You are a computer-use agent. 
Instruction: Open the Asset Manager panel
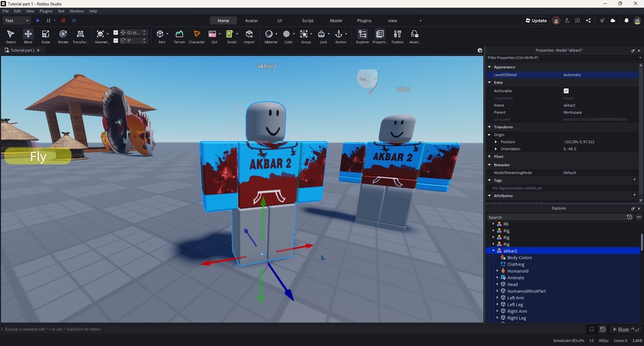[415, 36]
